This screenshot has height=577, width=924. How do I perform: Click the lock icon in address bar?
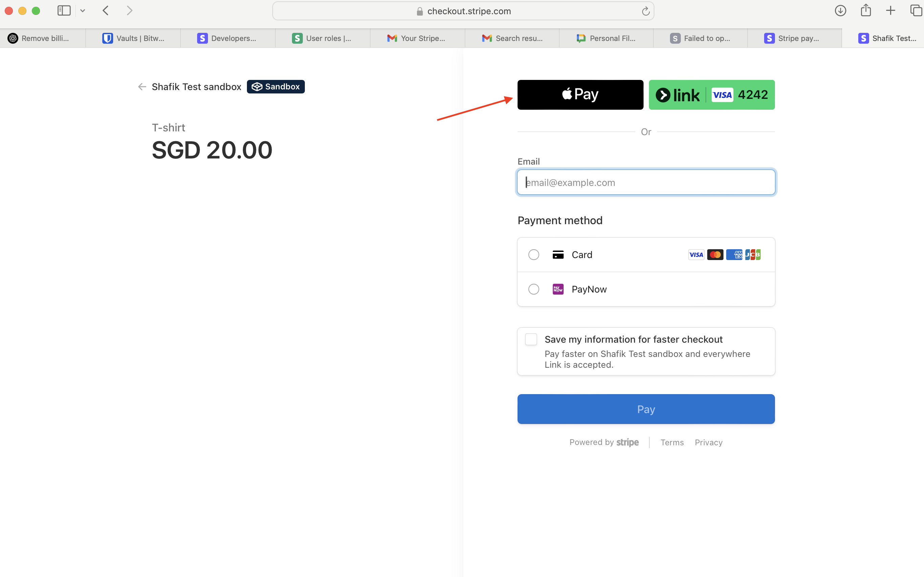tap(420, 12)
